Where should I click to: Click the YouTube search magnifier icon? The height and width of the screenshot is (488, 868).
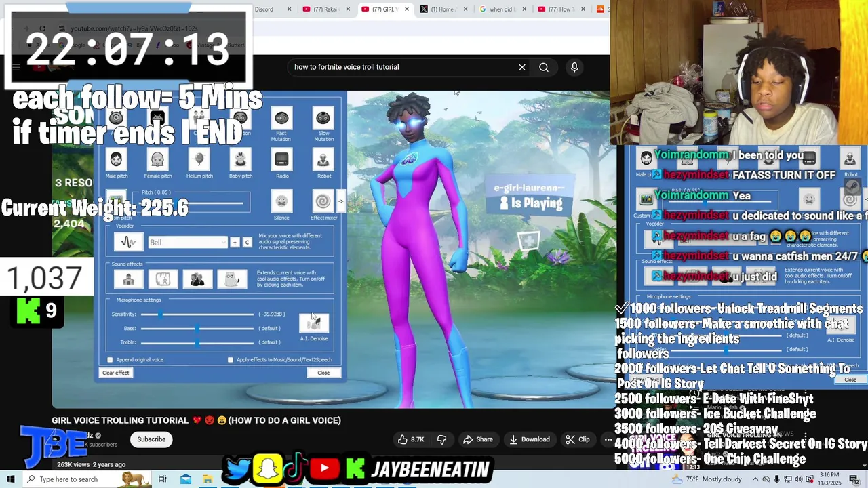(544, 67)
